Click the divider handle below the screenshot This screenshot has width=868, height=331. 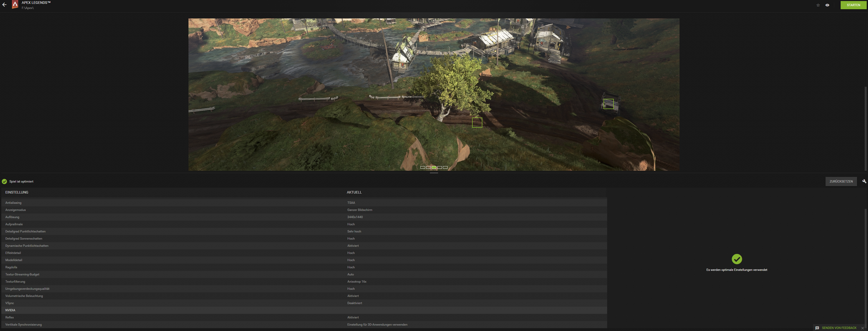tap(434, 173)
